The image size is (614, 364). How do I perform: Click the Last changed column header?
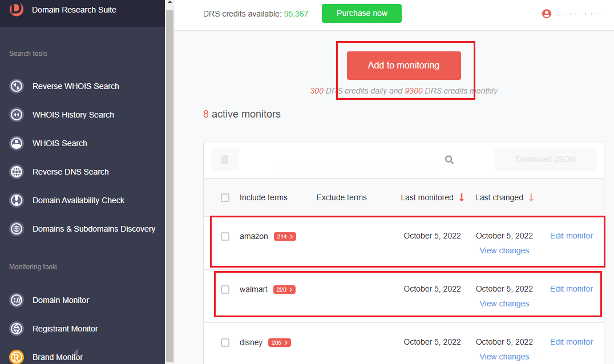pyautogui.click(x=499, y=197)
